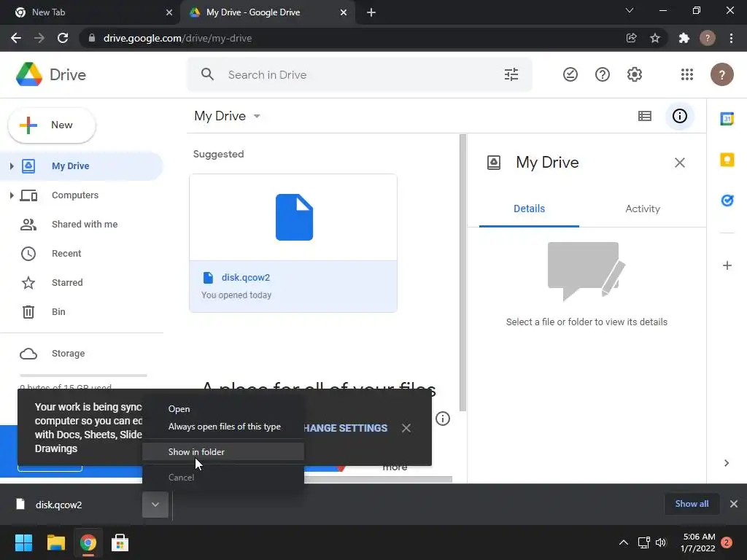Toggle download item options arrow
Image resolution: width=747 pixels, height=560 pixels.
(x=155, y=505)
